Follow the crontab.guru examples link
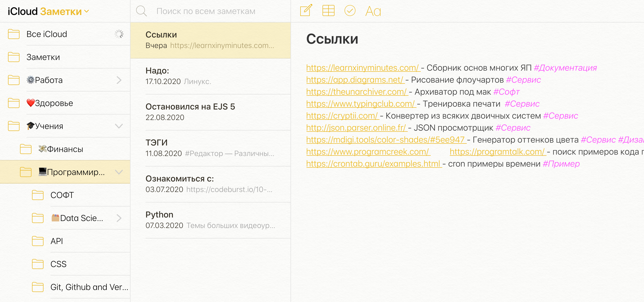Viewport: 644px width, 302px height. [x=373, y=164]
